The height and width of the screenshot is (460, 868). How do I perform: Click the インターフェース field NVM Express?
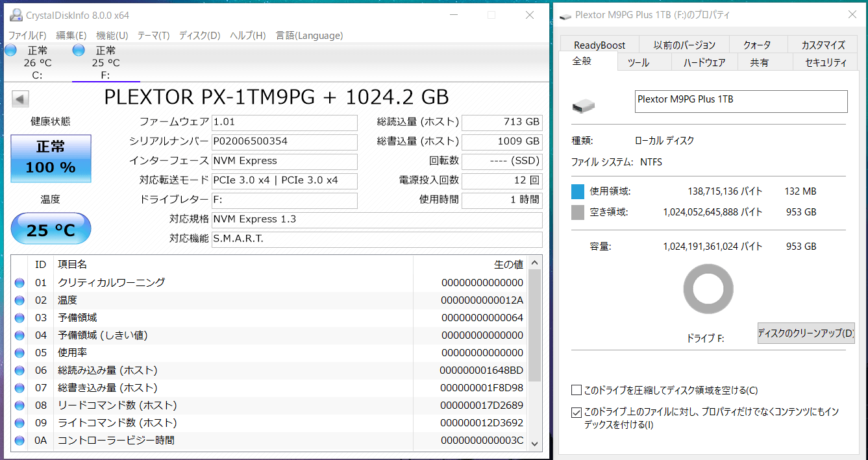tap(284, 161)
